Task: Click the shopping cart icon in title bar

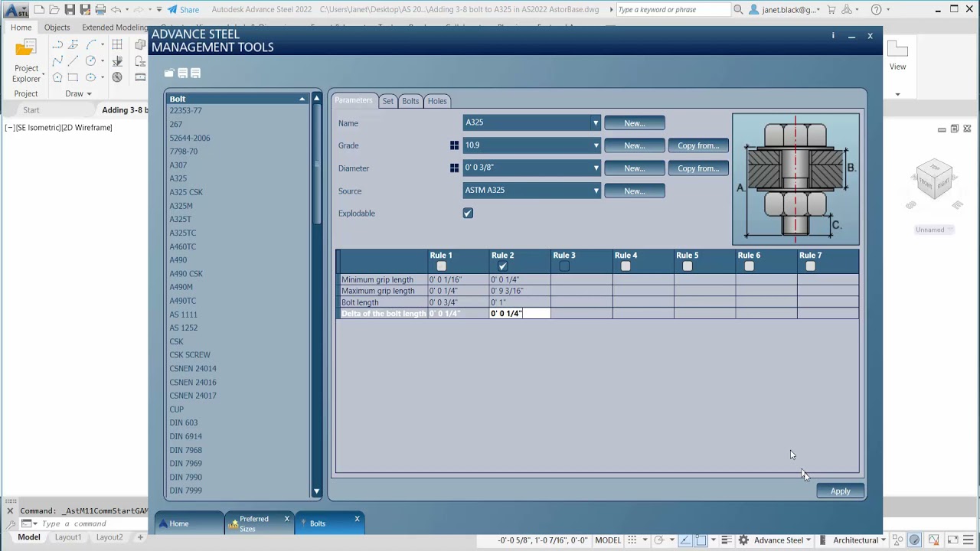Action: coord(831,9)
